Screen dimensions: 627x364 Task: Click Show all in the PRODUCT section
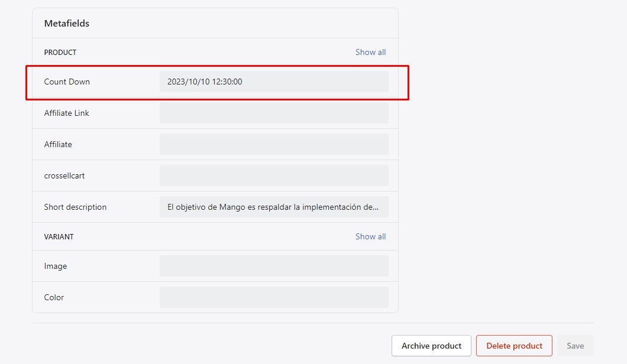tap(370, 52)
